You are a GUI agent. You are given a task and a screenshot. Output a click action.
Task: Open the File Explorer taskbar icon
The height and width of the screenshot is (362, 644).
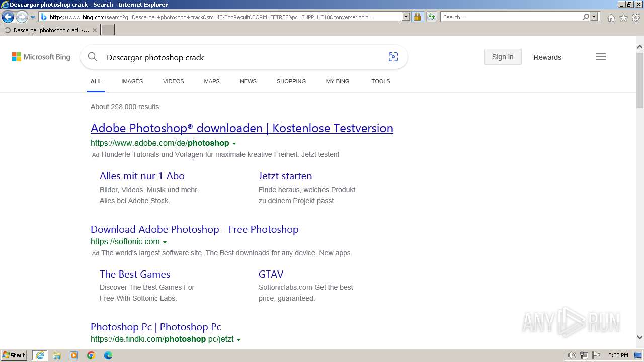point(57,355)
